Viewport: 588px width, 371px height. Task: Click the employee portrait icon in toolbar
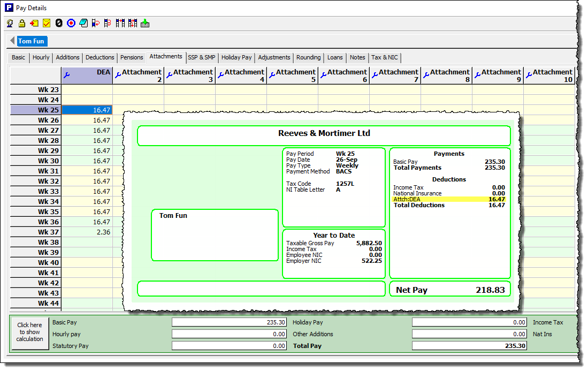10,23
